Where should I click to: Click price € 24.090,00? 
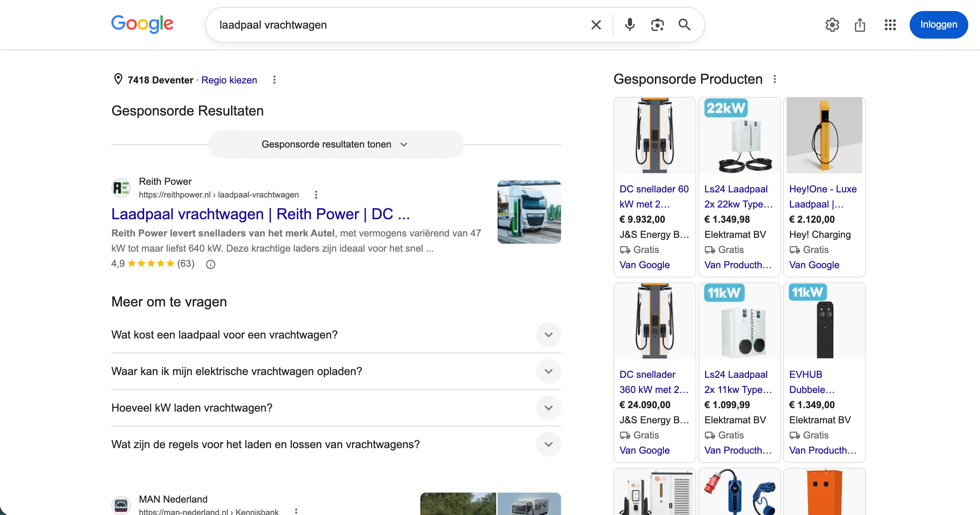(x=645, y=405)
